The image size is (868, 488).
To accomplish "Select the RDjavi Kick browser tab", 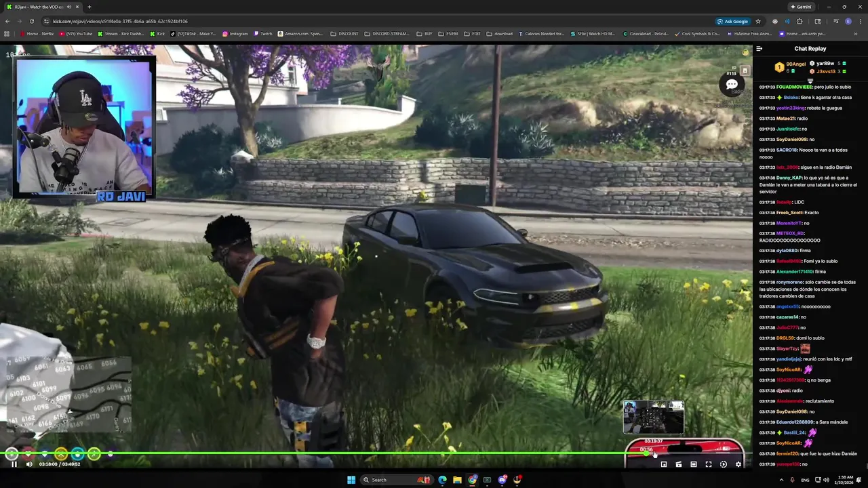I will click(x=42, y=7).
